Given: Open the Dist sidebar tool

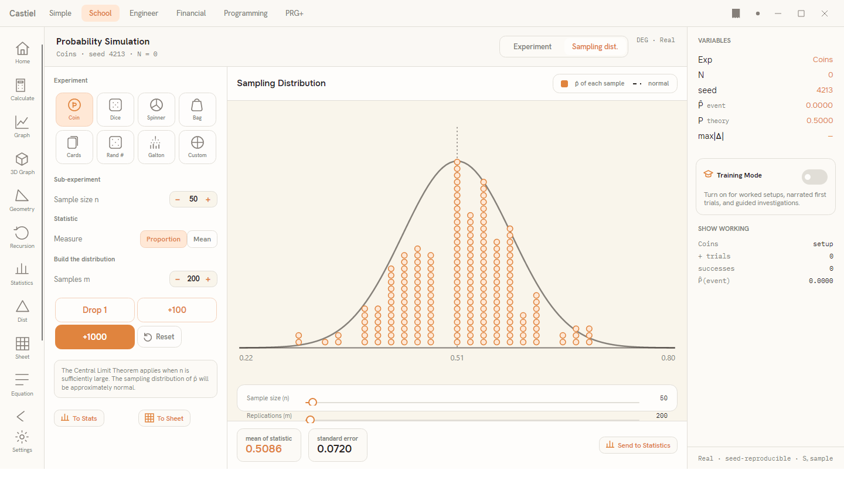Looking at the screenshot, I should [x=22, y=311].
